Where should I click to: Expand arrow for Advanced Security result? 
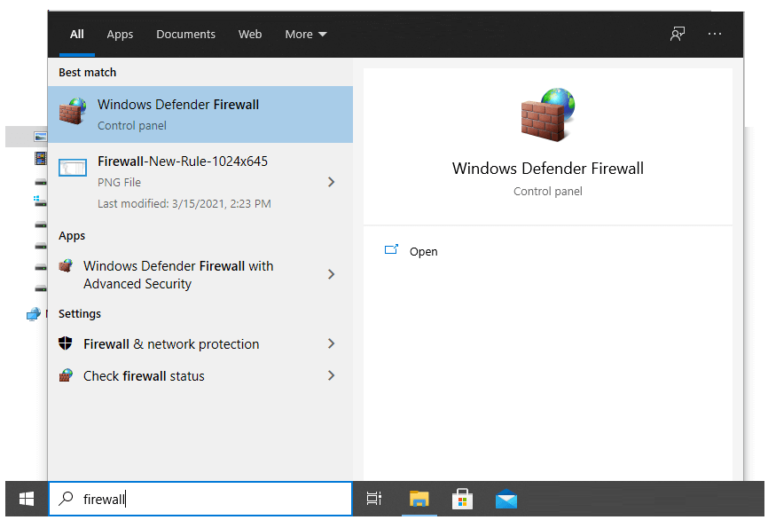click(332, 274)
